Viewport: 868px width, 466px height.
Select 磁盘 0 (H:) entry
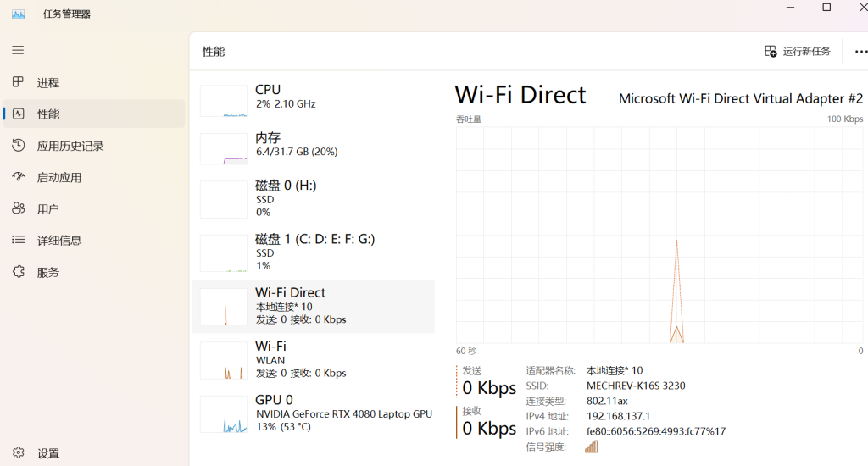(314, 199)
